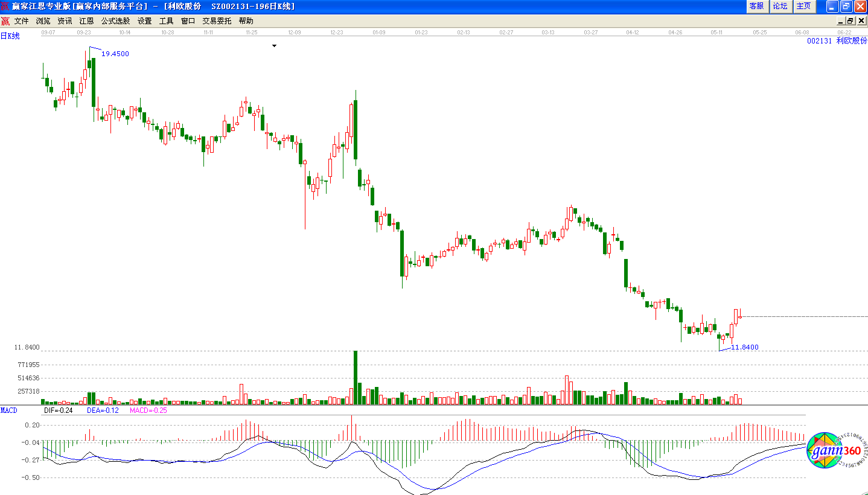Click the 09-23 date on the time axis
Screen dimensions: 868x495
85,32
